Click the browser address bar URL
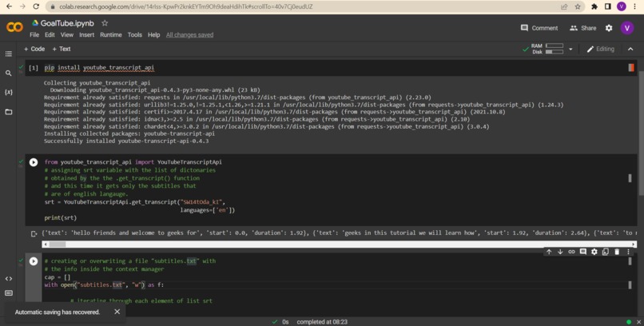644x326 pixels. click(186, 6)
